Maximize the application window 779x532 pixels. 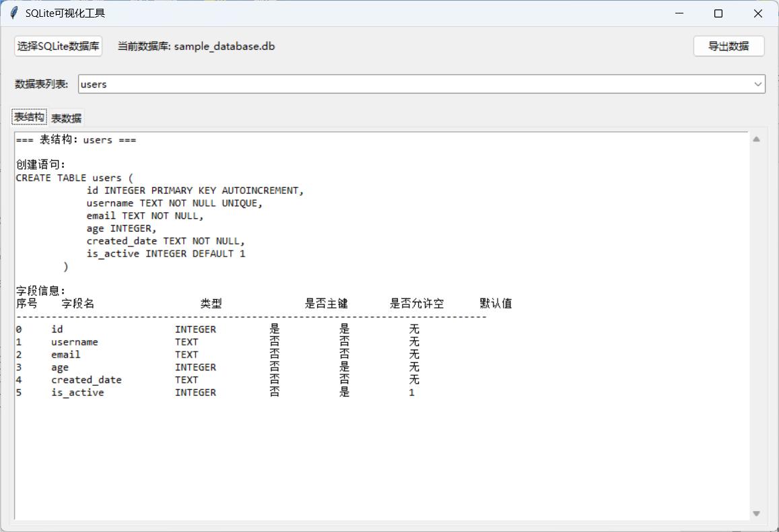718,13
